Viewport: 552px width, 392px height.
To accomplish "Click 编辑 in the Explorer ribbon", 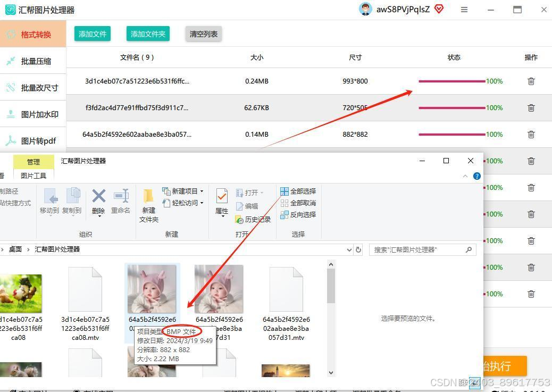I will click(247, 206).
